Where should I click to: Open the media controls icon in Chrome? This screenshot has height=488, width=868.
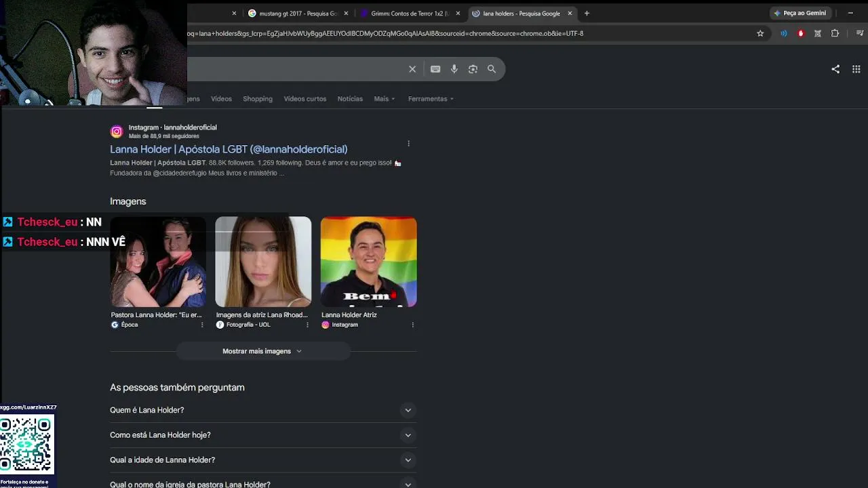860,33
